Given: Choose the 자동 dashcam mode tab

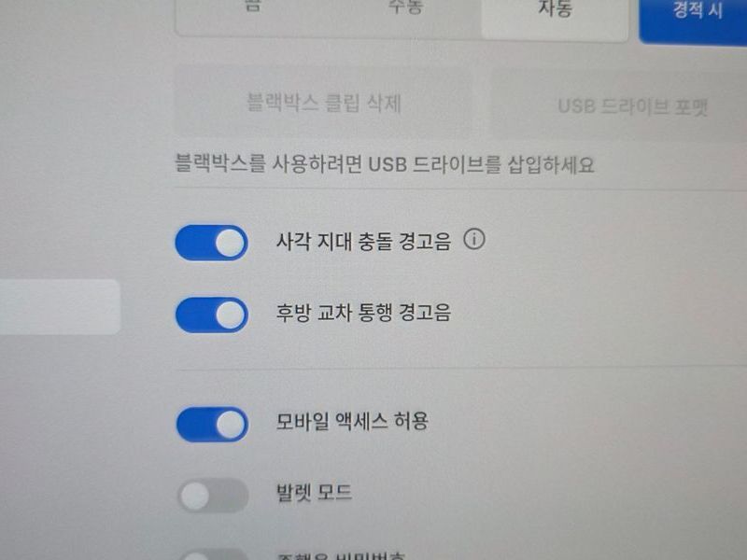Looking at the screenshot, I should click(555, 9).
